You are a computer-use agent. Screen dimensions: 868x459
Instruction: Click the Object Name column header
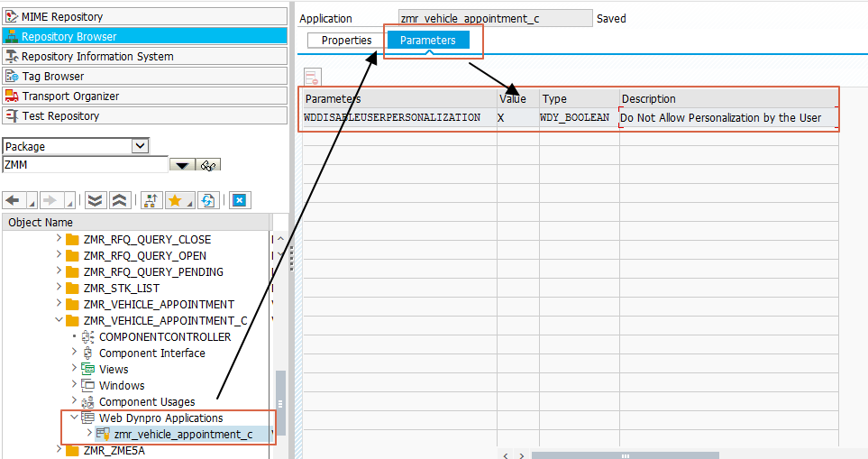click(137, 222)
